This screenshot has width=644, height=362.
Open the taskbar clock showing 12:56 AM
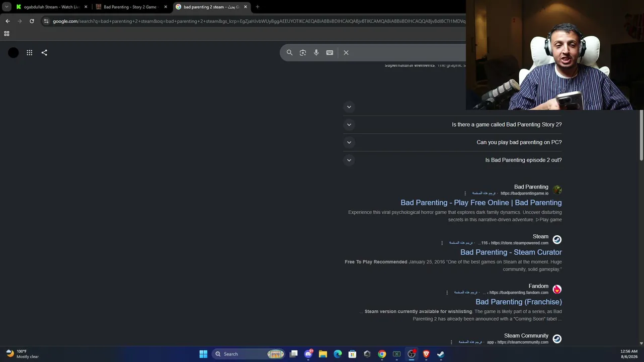click(x=629, y=354)
